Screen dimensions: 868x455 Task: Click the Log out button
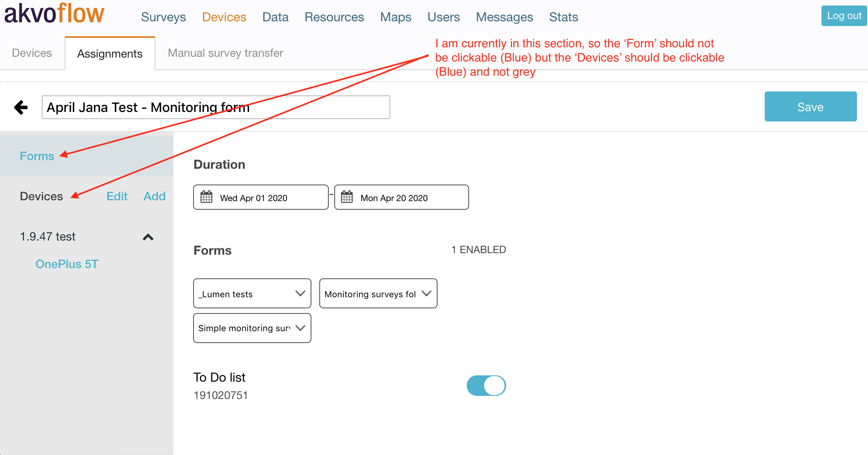click(x=844, y=15)
